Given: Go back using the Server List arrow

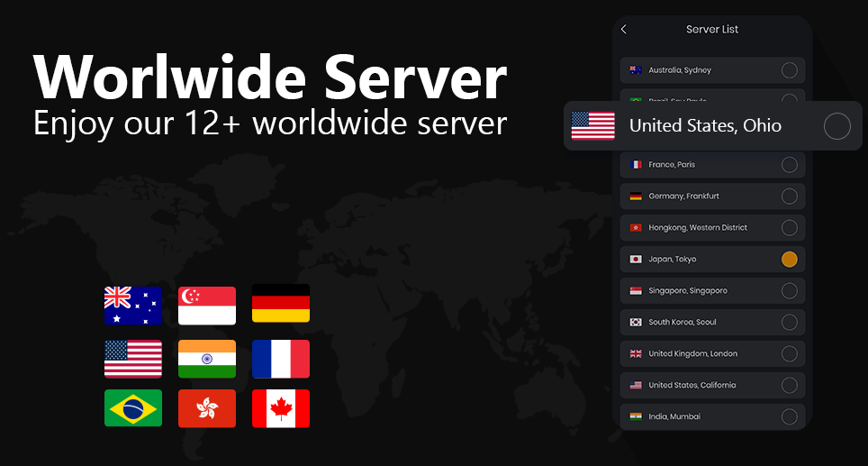Looking at the screenshot, I should click(624, 30).
